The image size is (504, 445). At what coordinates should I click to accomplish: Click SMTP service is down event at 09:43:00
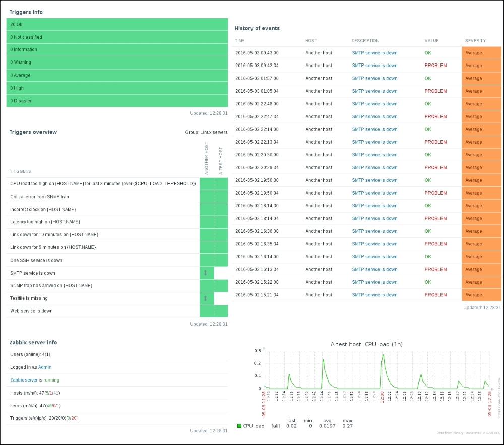click(x=374, y=53)
